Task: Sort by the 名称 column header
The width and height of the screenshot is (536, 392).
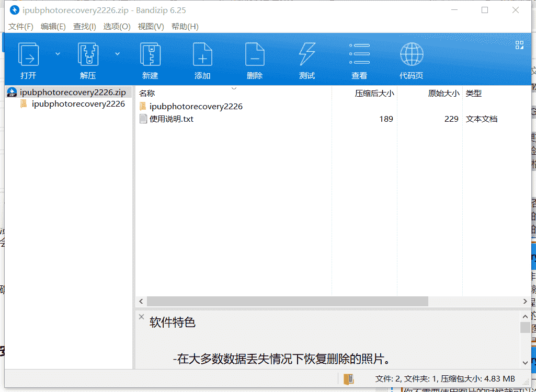Action: [147, 94]
